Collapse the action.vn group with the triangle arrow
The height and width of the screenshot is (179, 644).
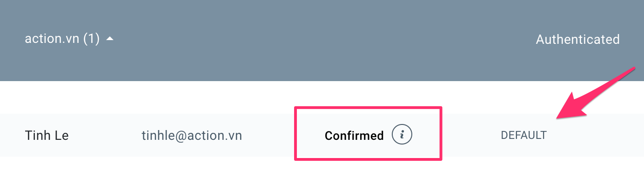(110, 40)
